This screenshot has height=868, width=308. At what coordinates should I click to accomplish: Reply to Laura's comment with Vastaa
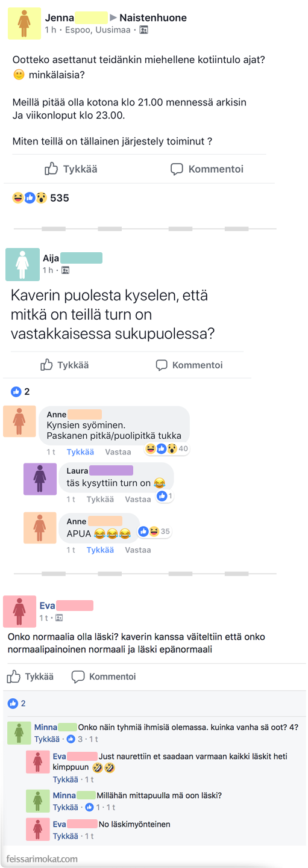pos(137,499)
